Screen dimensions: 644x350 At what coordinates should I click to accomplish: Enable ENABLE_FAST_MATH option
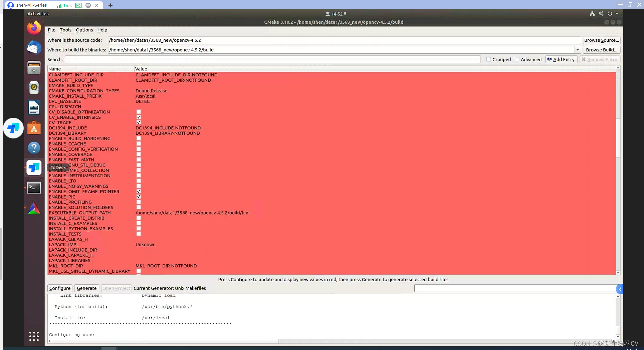click(138, 159)
